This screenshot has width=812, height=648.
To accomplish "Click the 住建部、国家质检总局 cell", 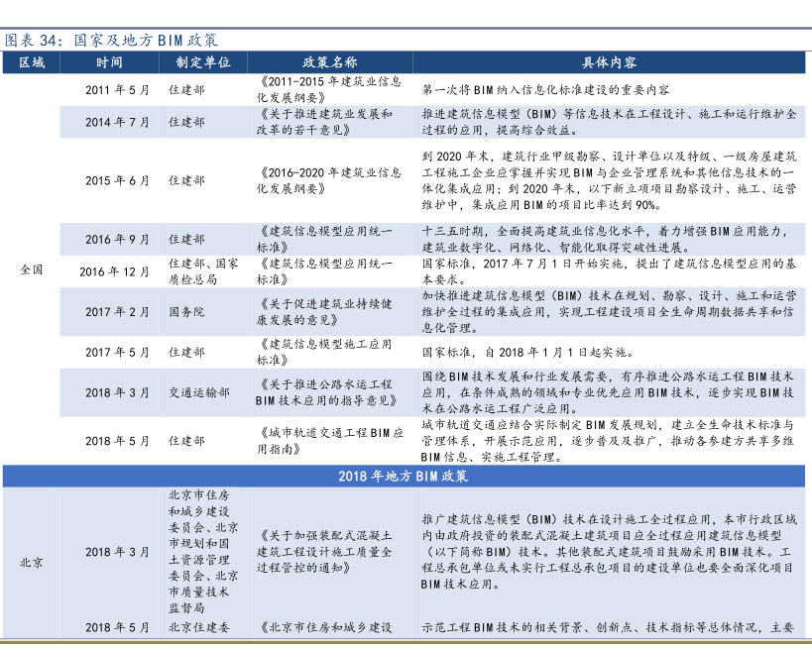I will 202,271.
